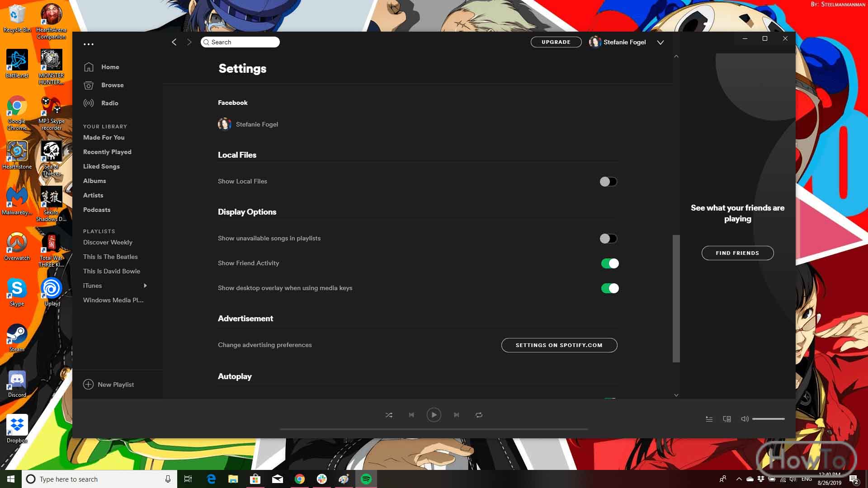The image size is (868, 488).
Task: Open This Is David Bowie playlist
Action: pos(112,271)
